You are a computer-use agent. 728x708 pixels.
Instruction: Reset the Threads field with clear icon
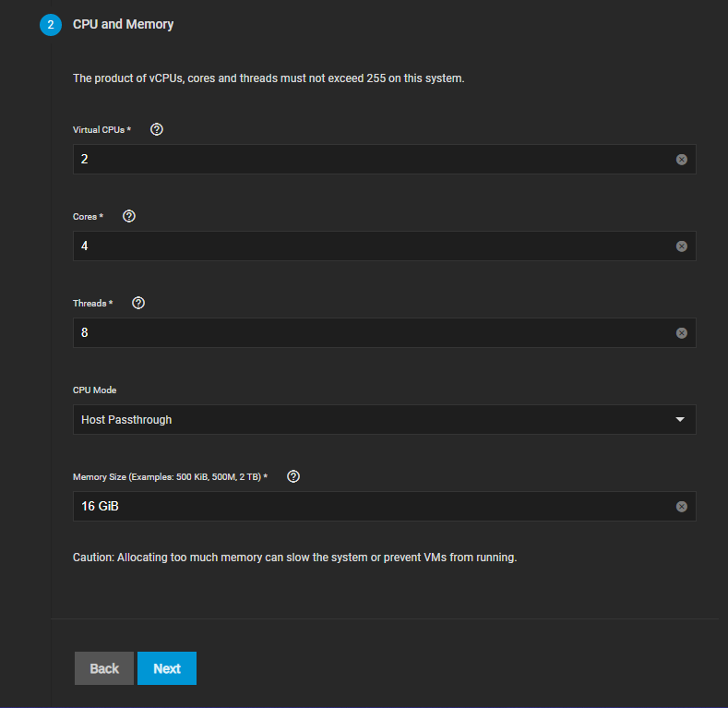pyautogui.click(x=681, y=333)
